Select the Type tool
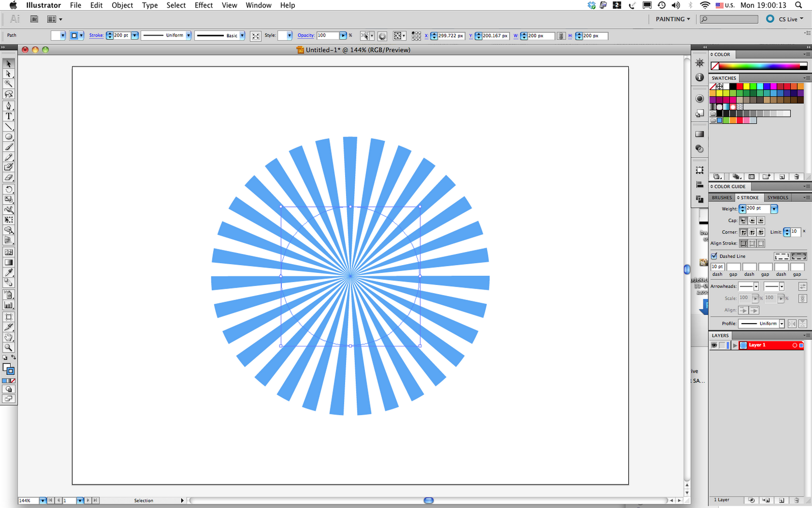The height and width of the screenshot is (508, 812). pyautogui.click(x=9, y=116)
